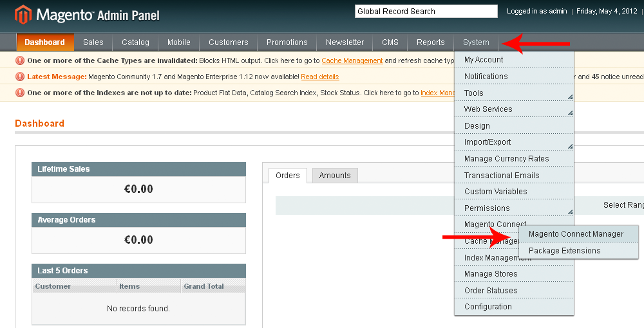644x328 pixels.
Task: Open the Reports menu
Action: tap(430, 42)
